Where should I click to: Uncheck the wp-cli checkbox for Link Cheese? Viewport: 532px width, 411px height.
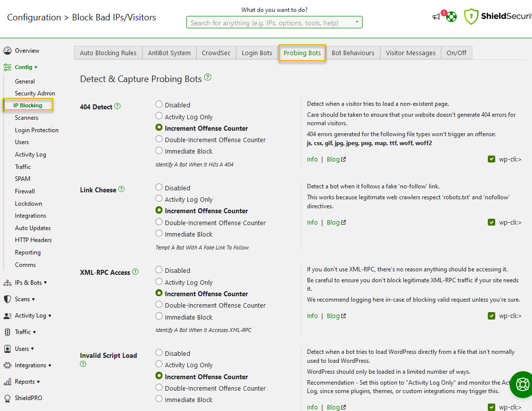pos(491,222)
